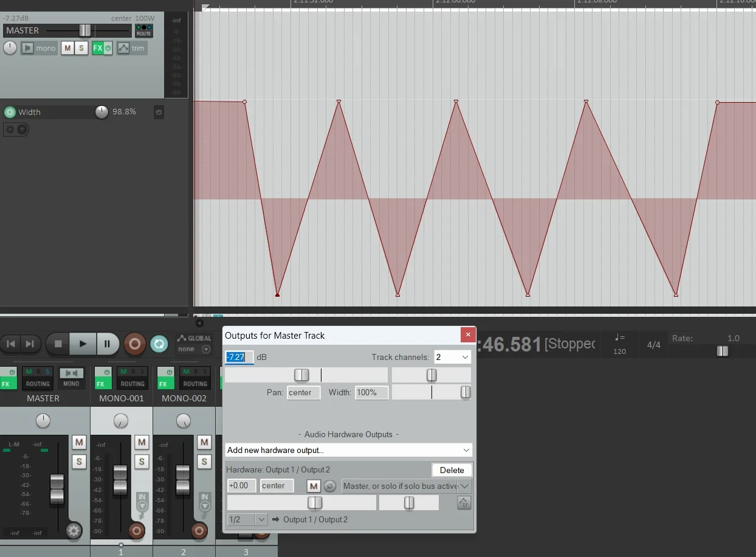Click the trim envelope mode button
Viewport: 756px width, 557px height.
[132, 48]
